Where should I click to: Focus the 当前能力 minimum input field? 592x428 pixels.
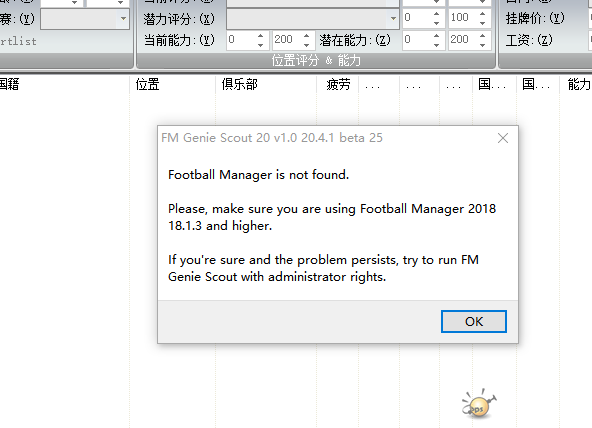[242, 40]
